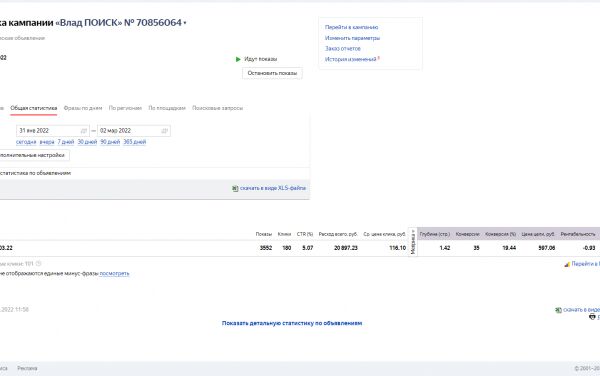Click start date field '31 янв 2022'
The width and height of the screenshot is (600, 376).
tap(52, 131)
